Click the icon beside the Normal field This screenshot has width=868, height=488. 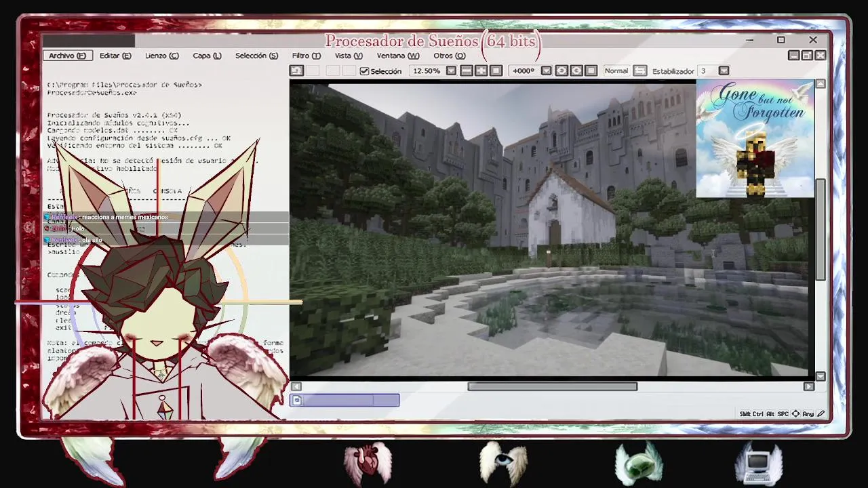tap(640, 70)
